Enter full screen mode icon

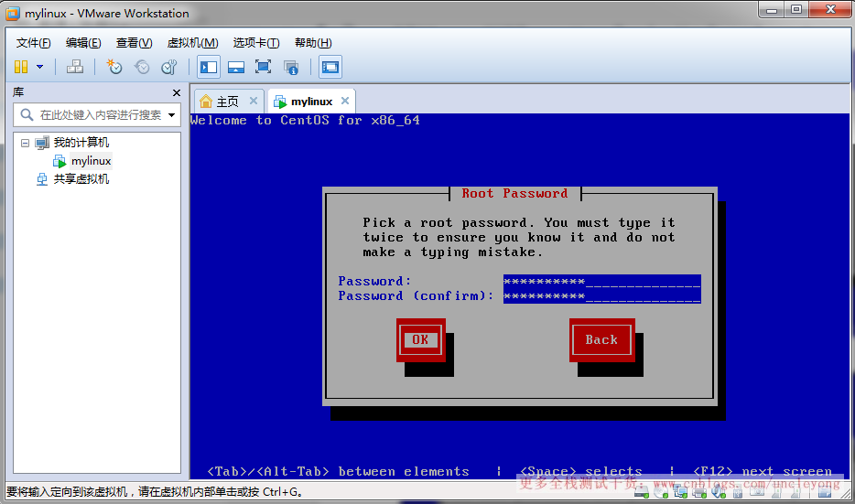coord(263,67)
